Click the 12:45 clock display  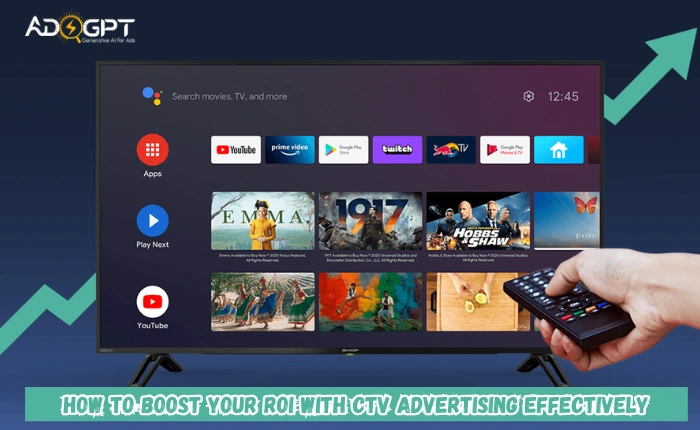[563, 96]
